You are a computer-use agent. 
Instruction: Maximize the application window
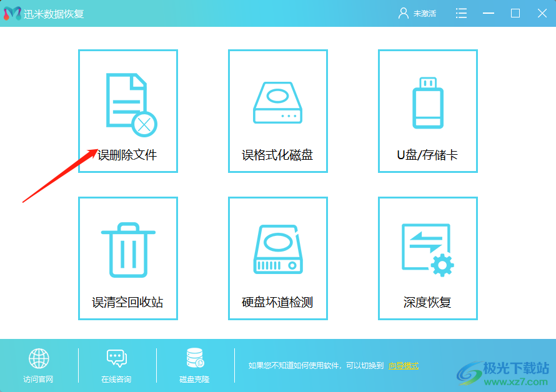click(x=515, y=14)
